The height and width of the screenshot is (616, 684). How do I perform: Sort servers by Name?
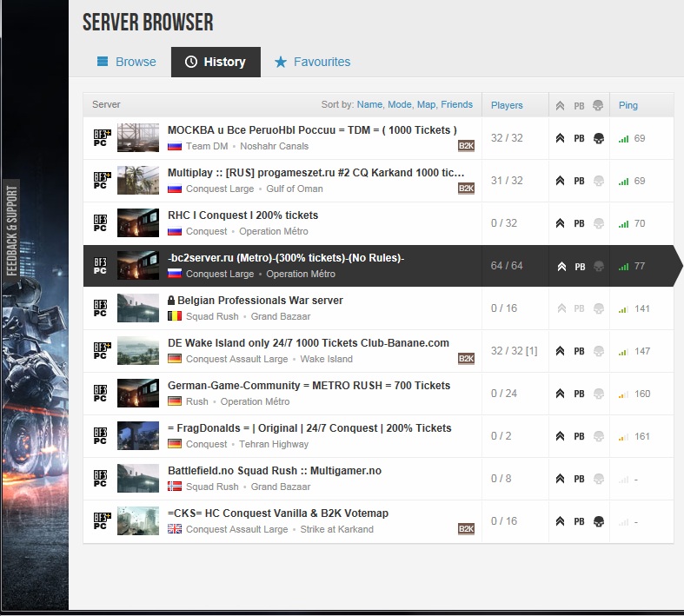point(369,104)
